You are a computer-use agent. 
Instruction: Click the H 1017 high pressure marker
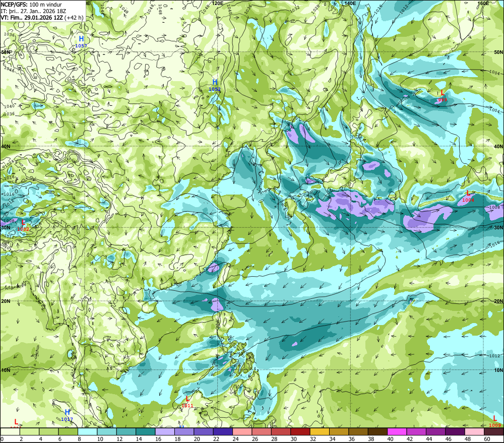click(x=67, y=415)
